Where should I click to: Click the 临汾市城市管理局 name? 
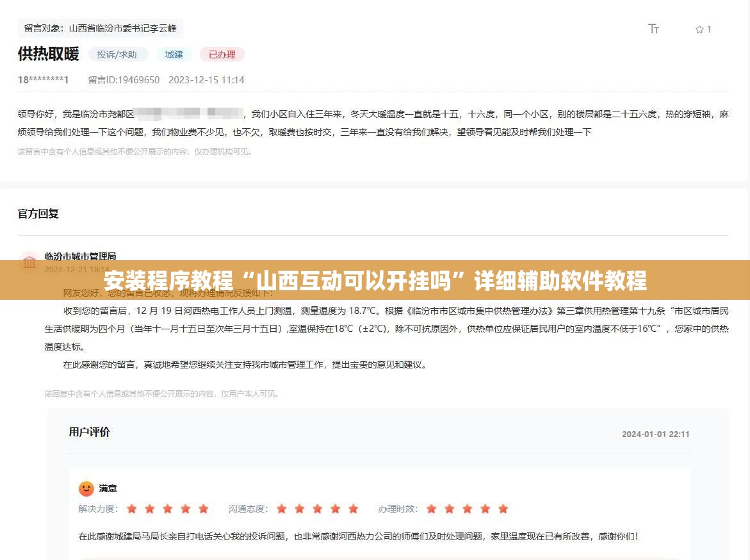click(80, 256)
